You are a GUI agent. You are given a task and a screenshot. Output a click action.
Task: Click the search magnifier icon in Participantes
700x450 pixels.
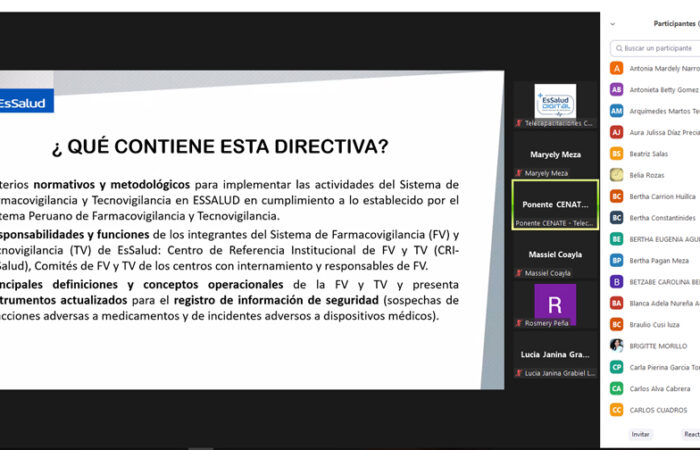(x=620, y=48)
